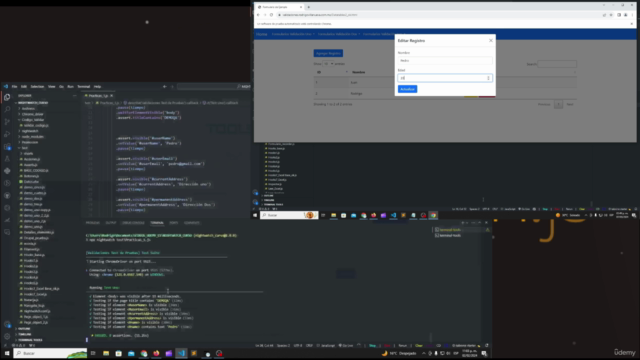The height and width of the screenshot is (360, 640).
Task: Open Task View on the bottom taskbar
Action: [93, 353]
